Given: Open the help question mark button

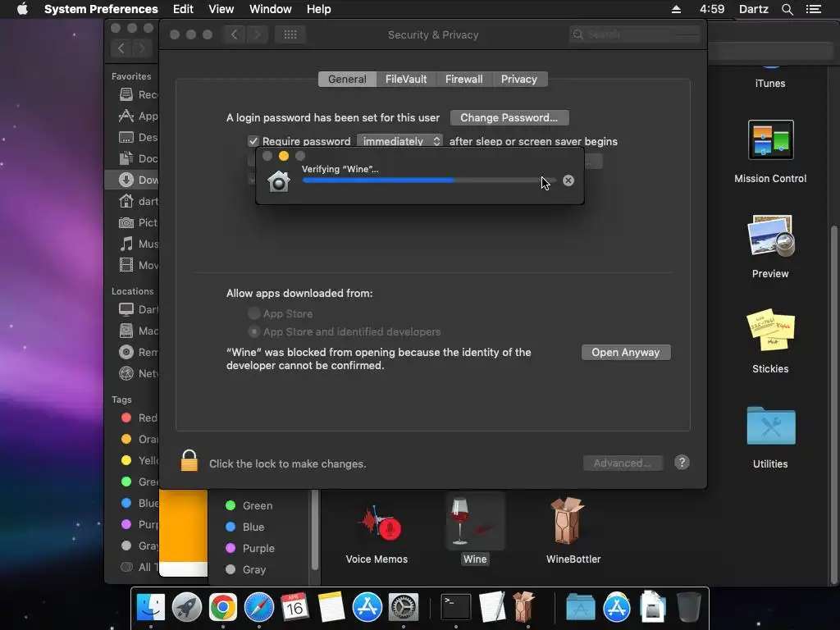Looking at the screenshot, I should [682, 463].
